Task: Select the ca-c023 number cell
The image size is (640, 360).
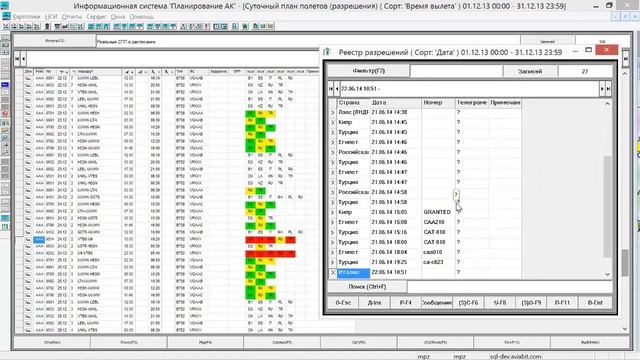Action: 438,262
